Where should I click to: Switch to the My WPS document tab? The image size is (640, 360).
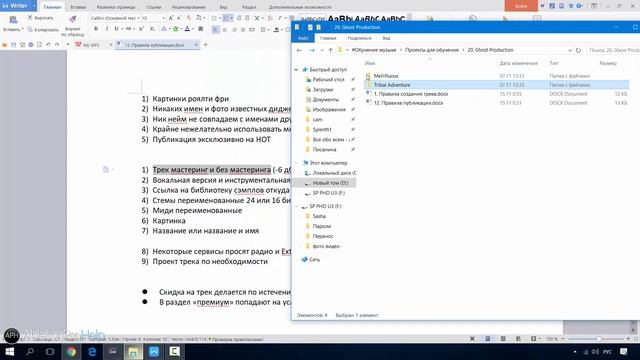(91, 45)
